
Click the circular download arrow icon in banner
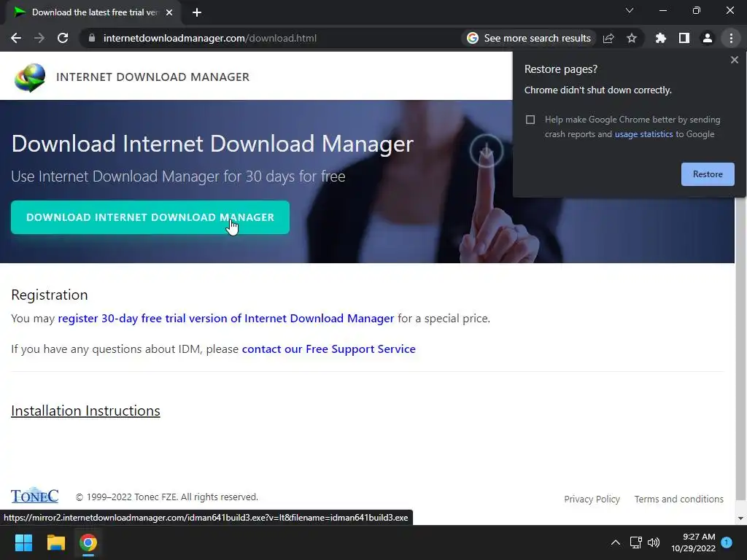pyautogui.click(x=486, y=151)
